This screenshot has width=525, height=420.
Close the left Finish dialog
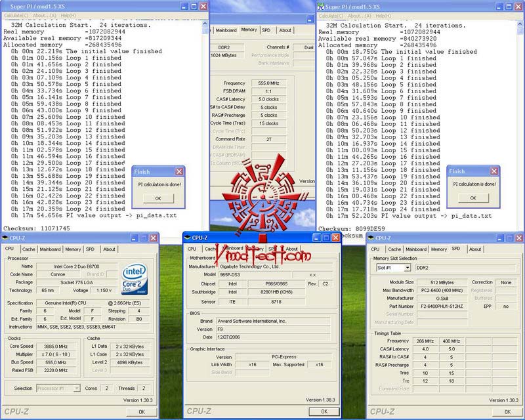coord(179,171)
